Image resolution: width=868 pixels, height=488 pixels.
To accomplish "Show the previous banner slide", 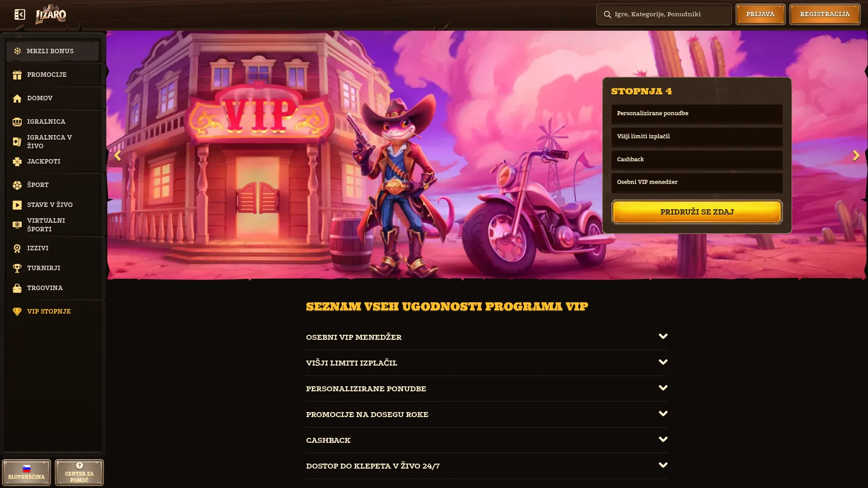I will pos(118,156).
